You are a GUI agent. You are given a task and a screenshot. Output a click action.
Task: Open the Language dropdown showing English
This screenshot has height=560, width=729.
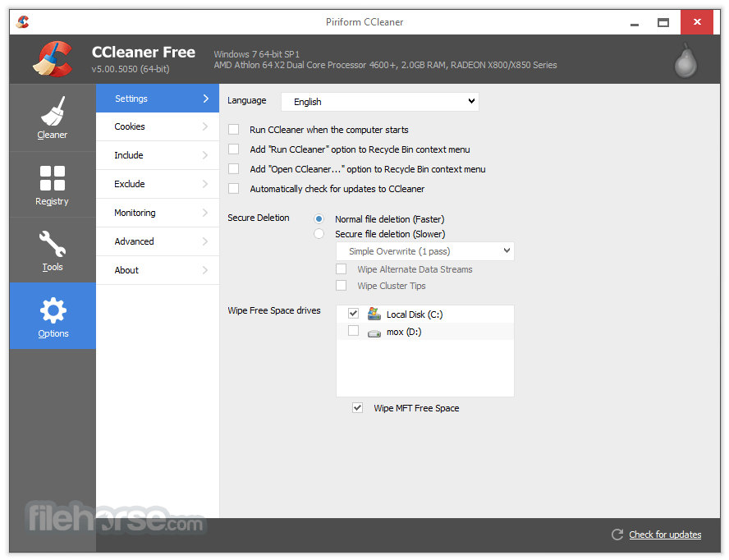(380, 101)
